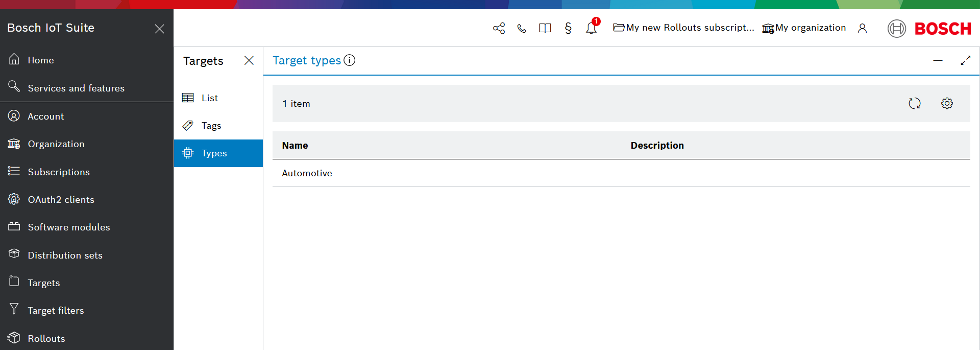Go to Software modules in sidebar
The image size is (980, 350).
[x=68, y=227]
